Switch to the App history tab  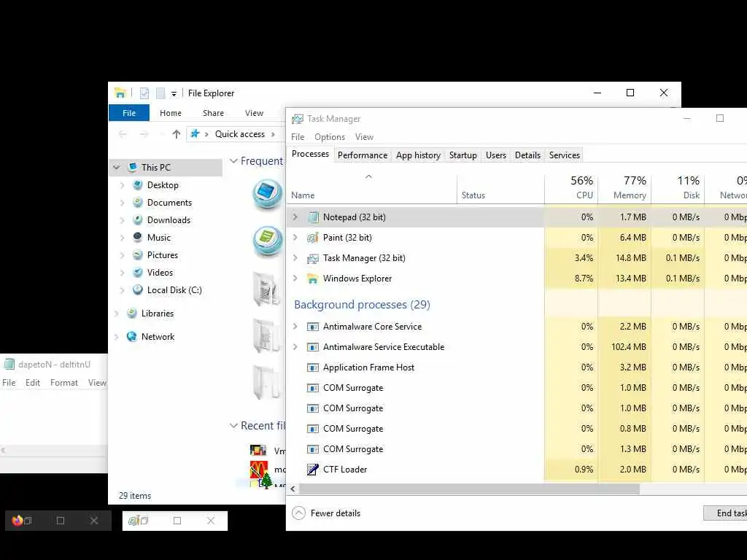pos(418,155)
